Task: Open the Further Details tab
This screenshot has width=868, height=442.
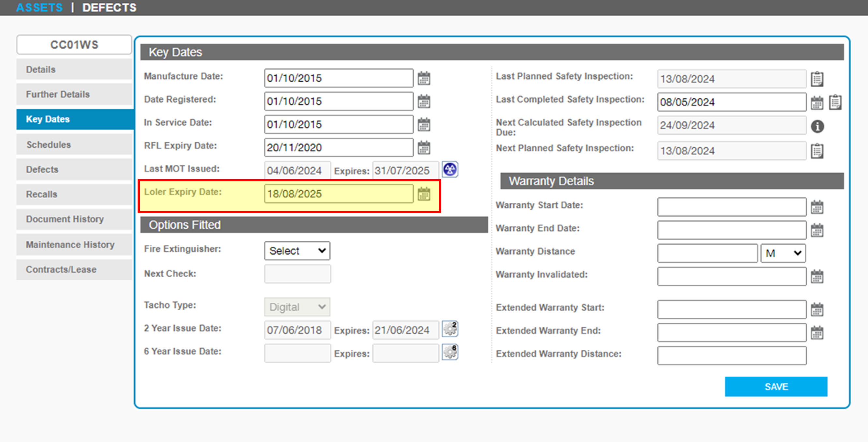Action: tap(74, 94)
